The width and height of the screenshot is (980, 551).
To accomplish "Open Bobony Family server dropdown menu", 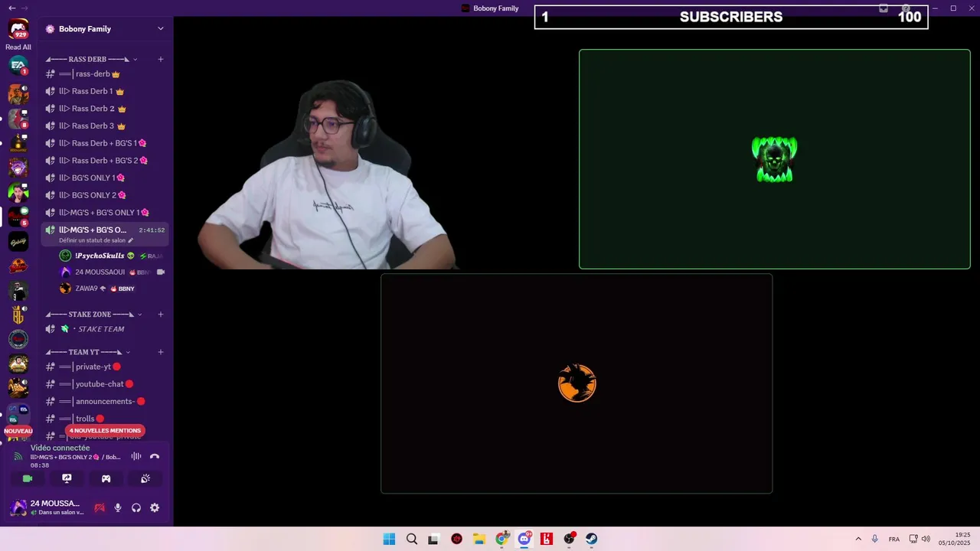I will click(106, 29).
